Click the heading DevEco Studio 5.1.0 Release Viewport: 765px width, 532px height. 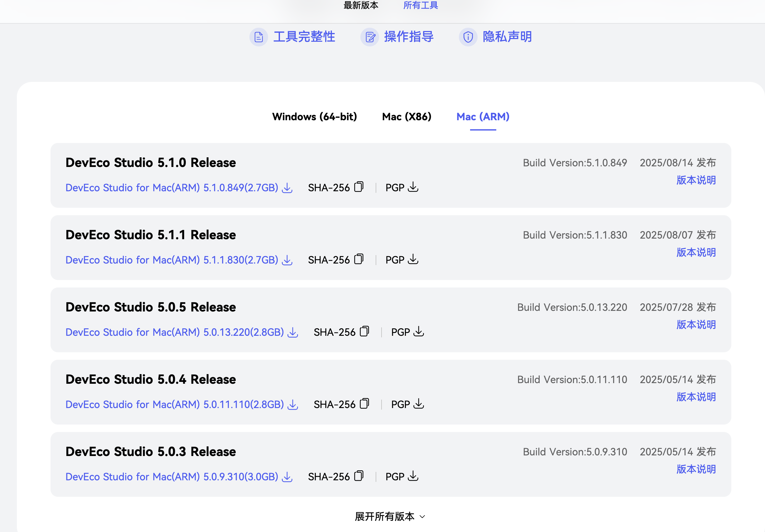pos(151,163)
